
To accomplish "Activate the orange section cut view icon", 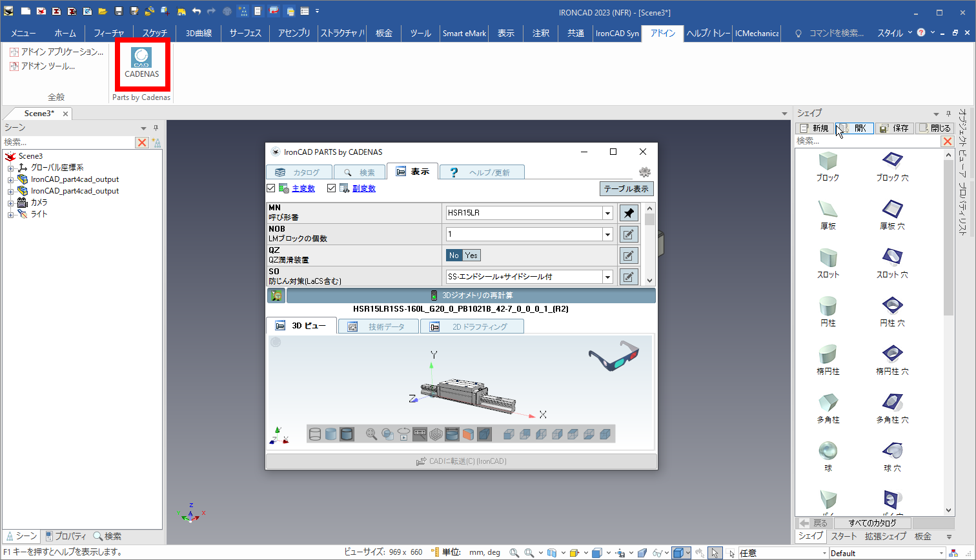I will coord(468,434).
